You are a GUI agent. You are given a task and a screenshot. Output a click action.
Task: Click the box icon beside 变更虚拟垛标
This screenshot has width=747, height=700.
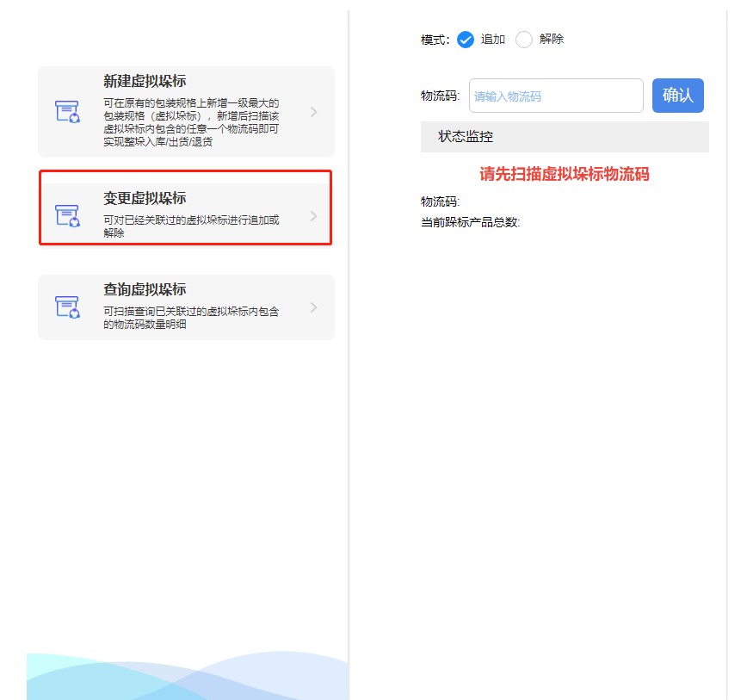tap(67, 216)
